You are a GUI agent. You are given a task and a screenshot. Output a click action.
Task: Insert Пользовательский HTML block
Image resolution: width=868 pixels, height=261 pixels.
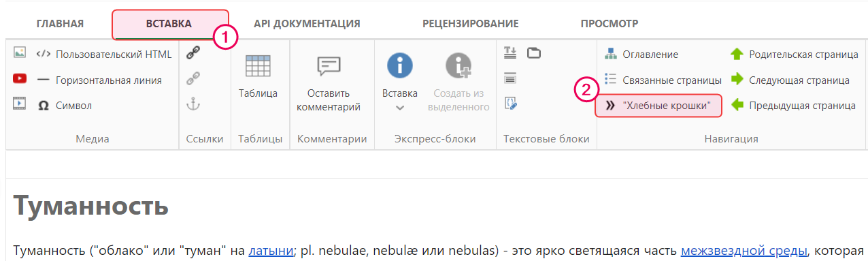[x=104, y=54]
